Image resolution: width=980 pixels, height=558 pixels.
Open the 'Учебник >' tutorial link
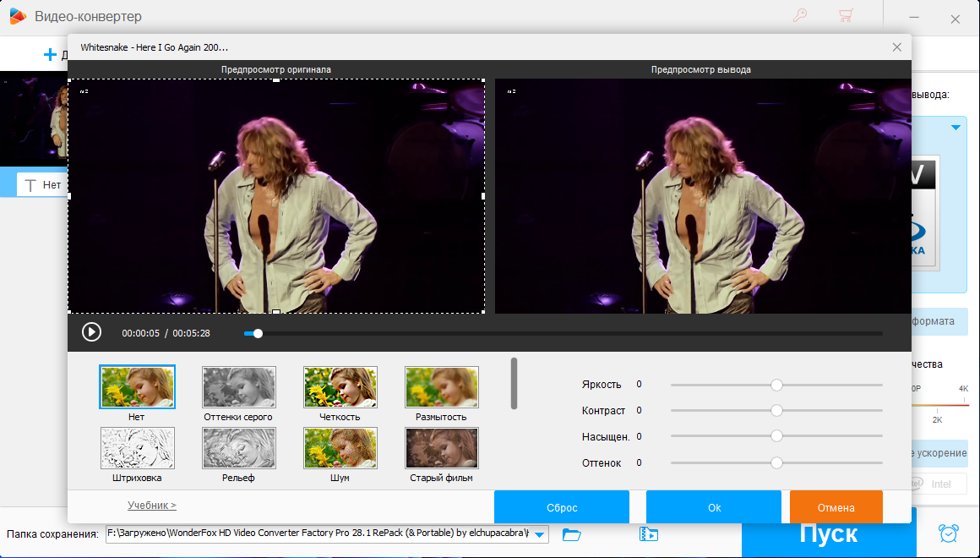click(x=152, y=506)
